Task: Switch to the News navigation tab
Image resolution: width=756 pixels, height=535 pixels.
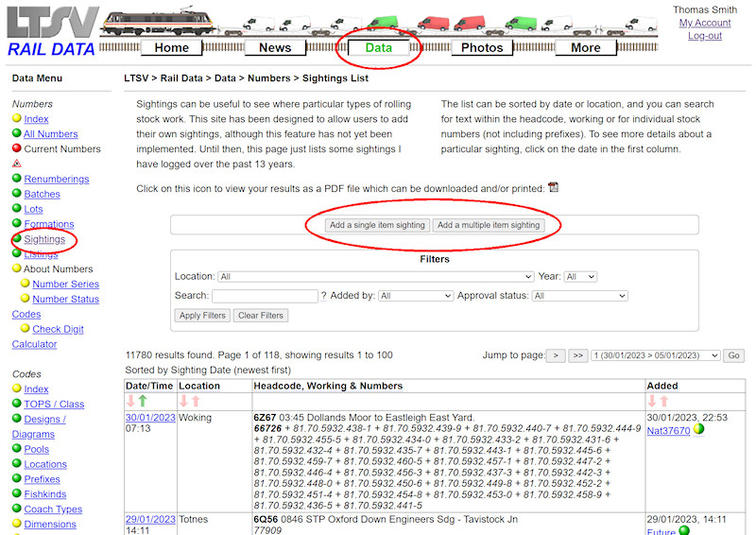Action: pos(275,47)
